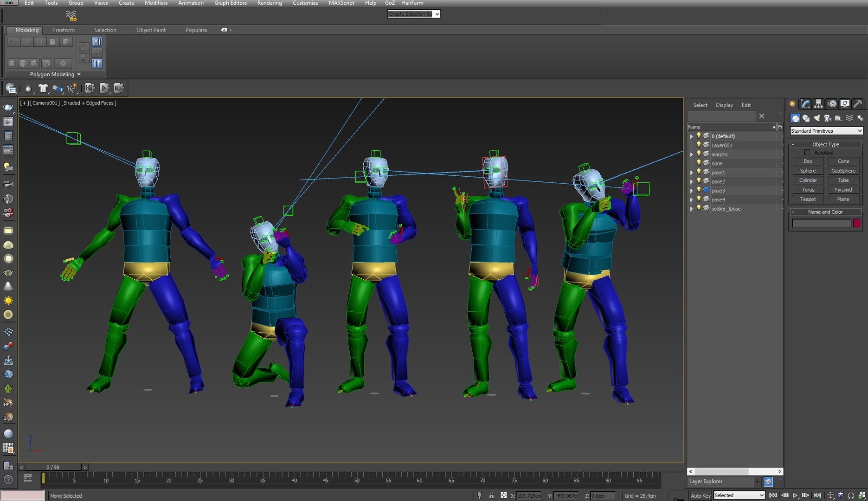Toggle visibility bulb of soldier_tpose layer
The height and width of the screenshot is (501, 868).
click(699, 208)
